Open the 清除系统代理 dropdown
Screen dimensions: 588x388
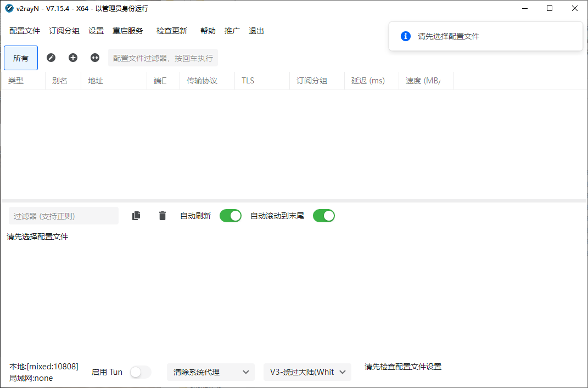point(211,372)
